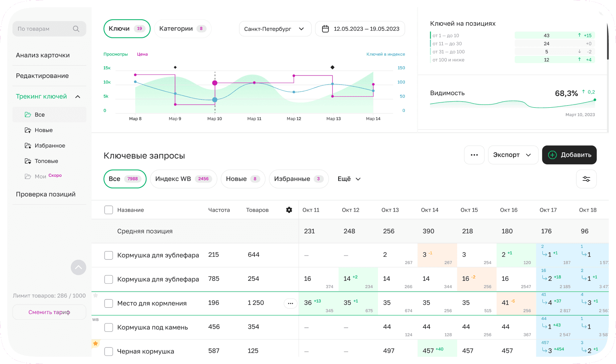Expand the Ещё filter dropdown
Image resolution: width=616 pixels, height=364 pixels.
(x=349, y=179)
